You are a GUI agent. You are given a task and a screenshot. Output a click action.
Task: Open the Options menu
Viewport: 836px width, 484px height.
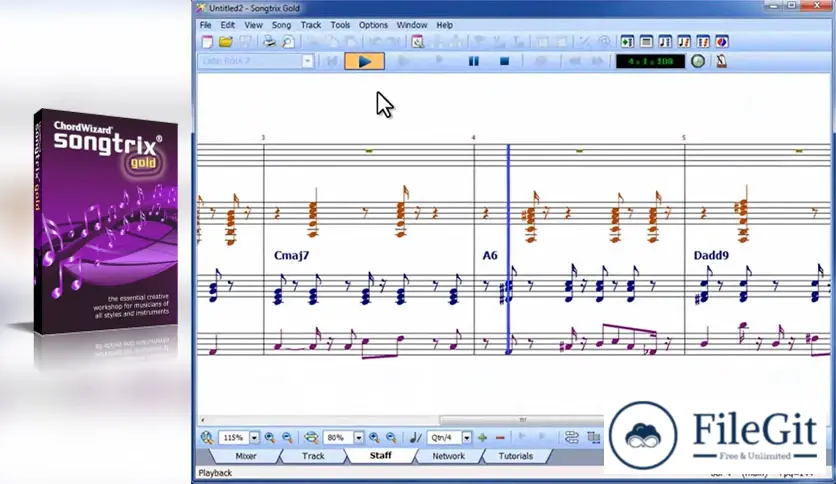(x=373, y=25)
